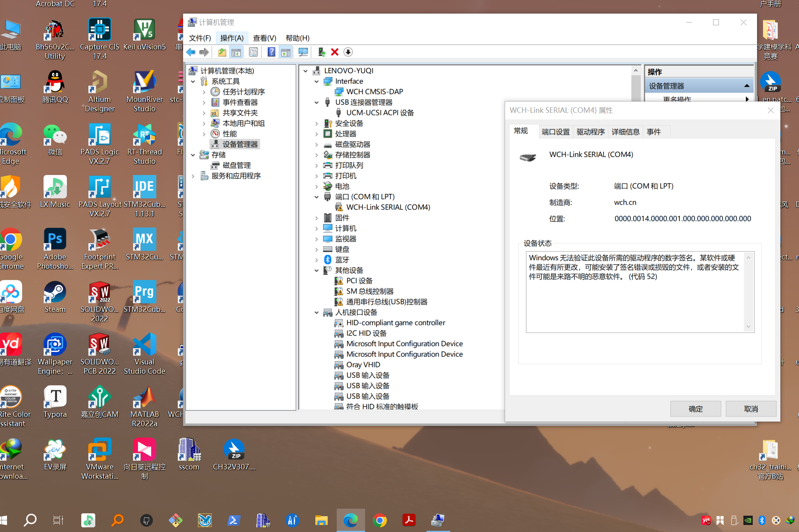This screenshot has height=532, width=799.
Task: Click the 确定 button
Action: click(x=696, y=409)
